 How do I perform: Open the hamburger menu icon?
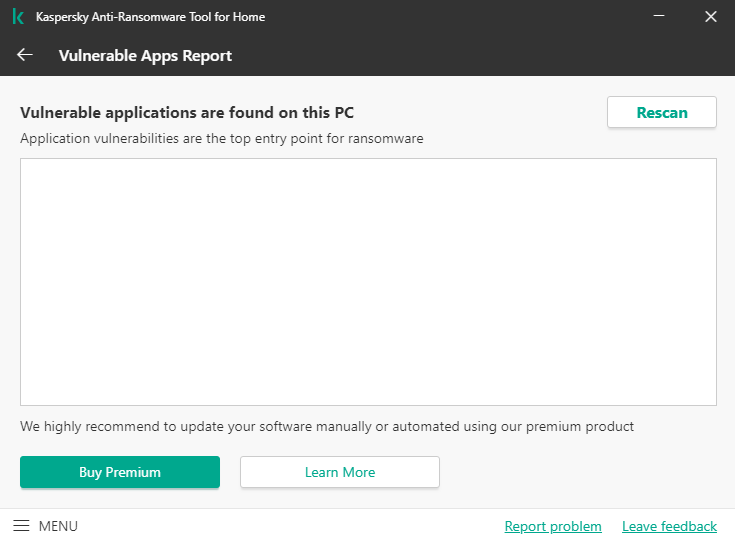21,526
